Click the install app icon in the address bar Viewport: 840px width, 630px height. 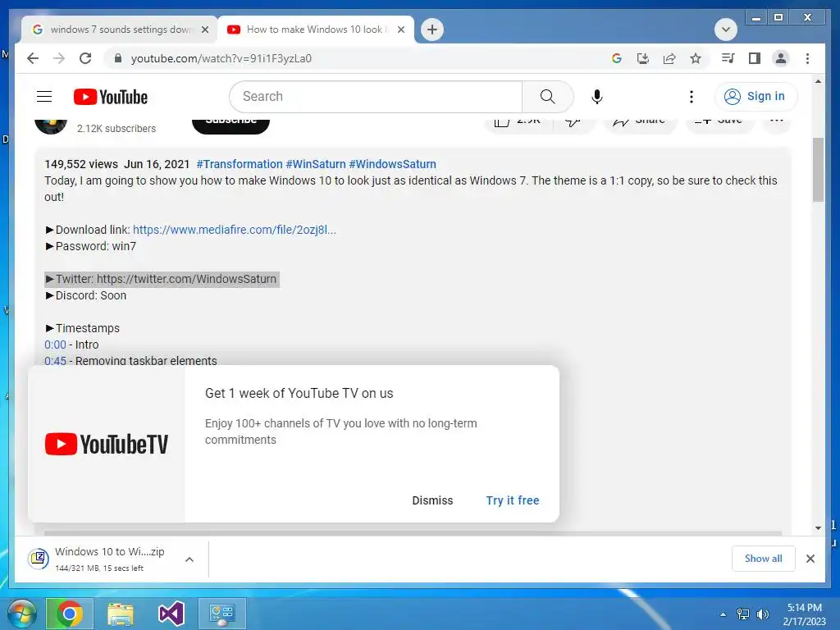(643, 58)
